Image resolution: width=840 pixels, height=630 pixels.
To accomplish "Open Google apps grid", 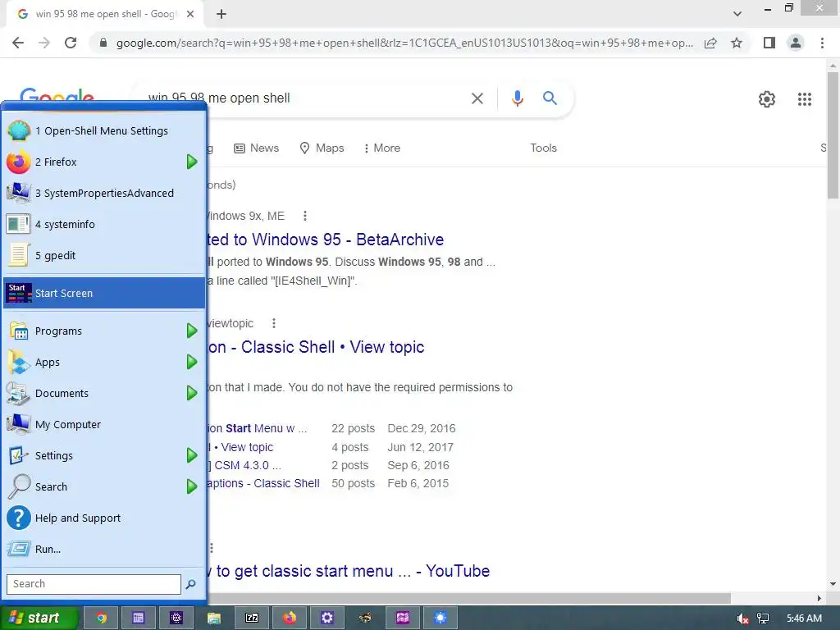I will (x=805, y=99).
